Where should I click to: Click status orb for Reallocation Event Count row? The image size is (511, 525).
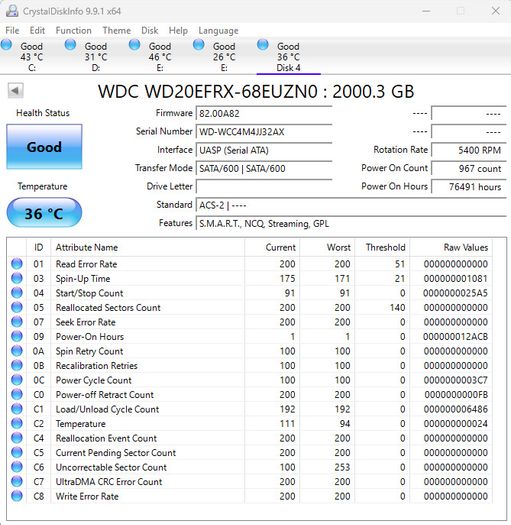[x=17, y=438]
